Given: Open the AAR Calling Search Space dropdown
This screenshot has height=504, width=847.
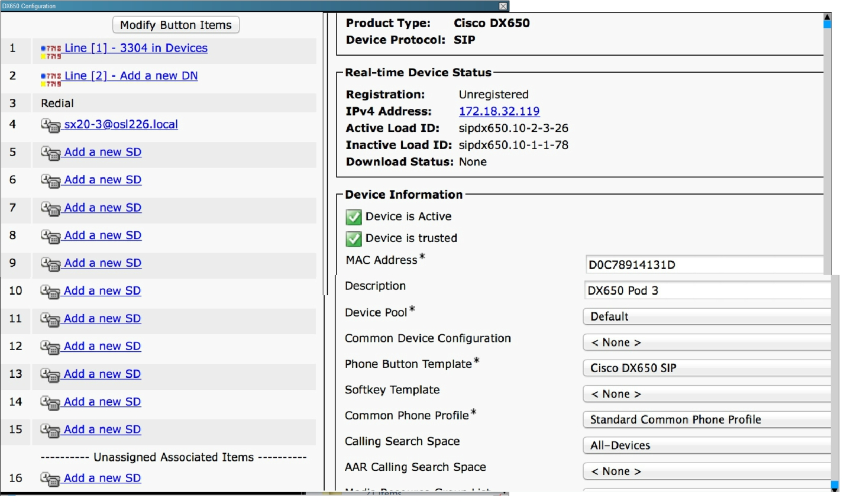Looking at the screenshot, I should click(x=707, y=471).
